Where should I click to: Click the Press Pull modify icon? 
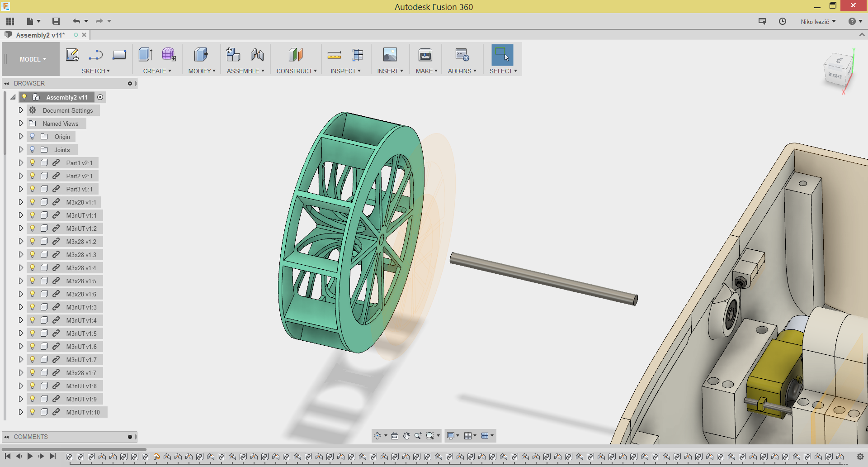click(201, 55)
